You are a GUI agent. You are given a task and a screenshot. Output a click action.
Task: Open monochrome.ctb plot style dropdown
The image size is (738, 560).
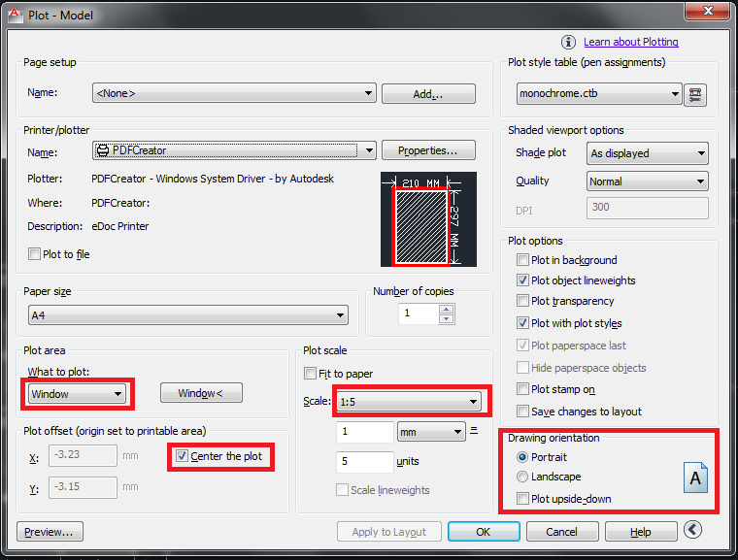(x=599, y=93)
